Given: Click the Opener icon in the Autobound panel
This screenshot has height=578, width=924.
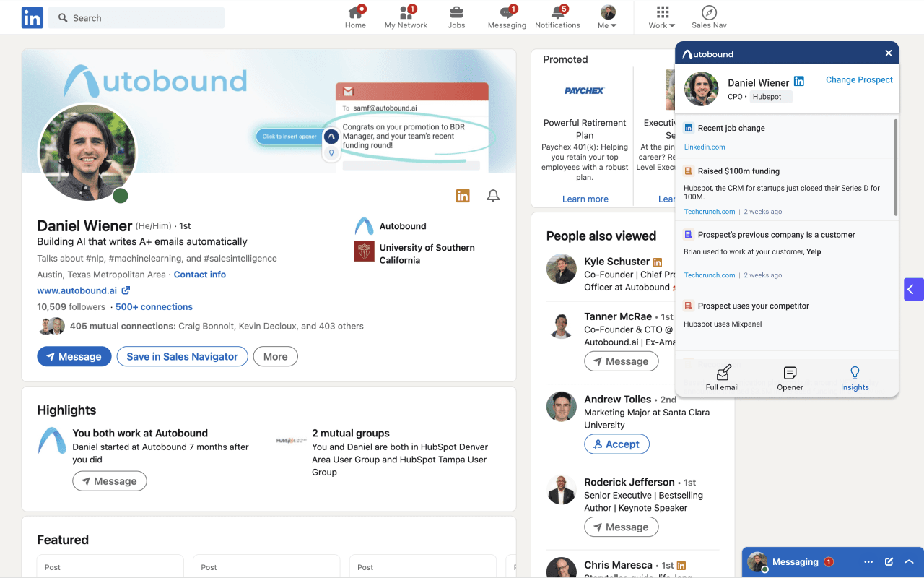Looking at the screenshot, I should tap(790, 377).
